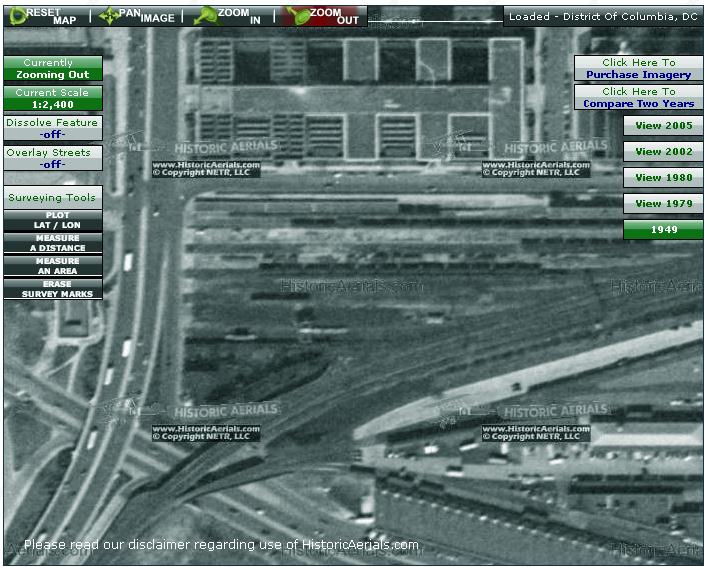Viewport: 704px width, 567px height.
Task: Click the Currently Zooming Out status box
Action: point(52,69)
